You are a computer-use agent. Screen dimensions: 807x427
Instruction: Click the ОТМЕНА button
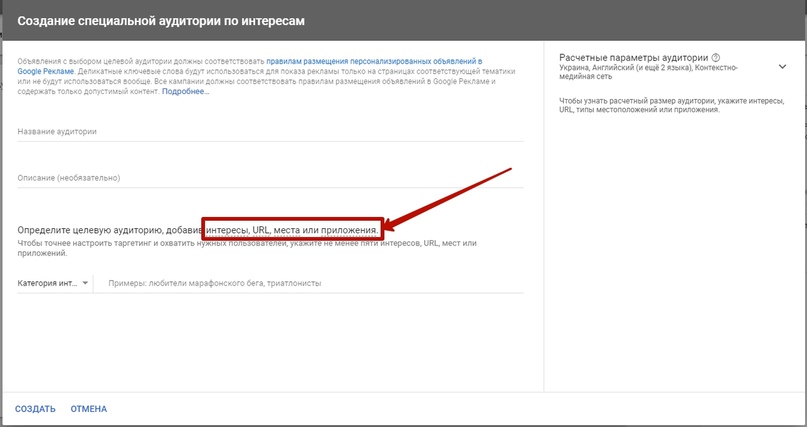point(89,409)
